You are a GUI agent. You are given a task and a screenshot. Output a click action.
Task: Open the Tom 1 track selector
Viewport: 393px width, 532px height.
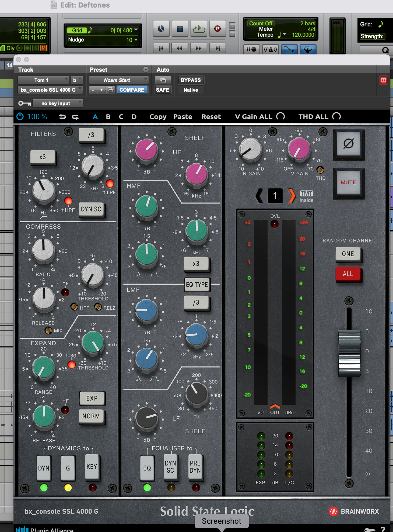(43, 80)
